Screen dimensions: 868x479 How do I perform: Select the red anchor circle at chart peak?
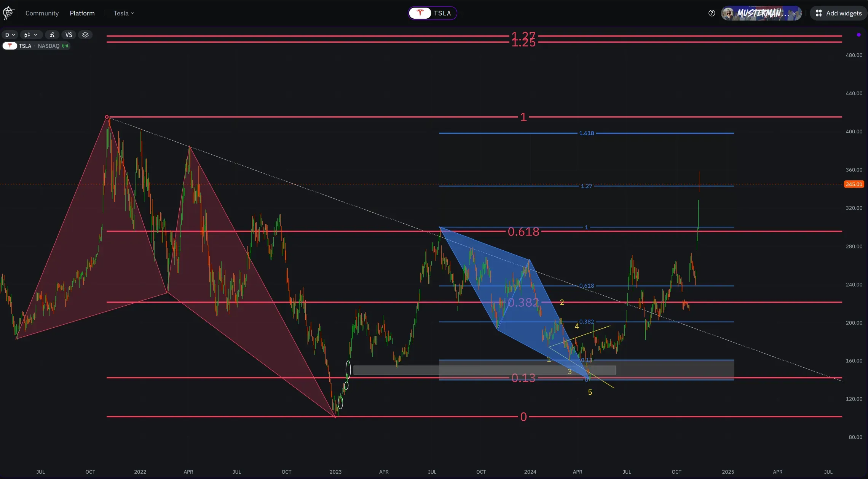pyautogui.click(x=107, y=117)
